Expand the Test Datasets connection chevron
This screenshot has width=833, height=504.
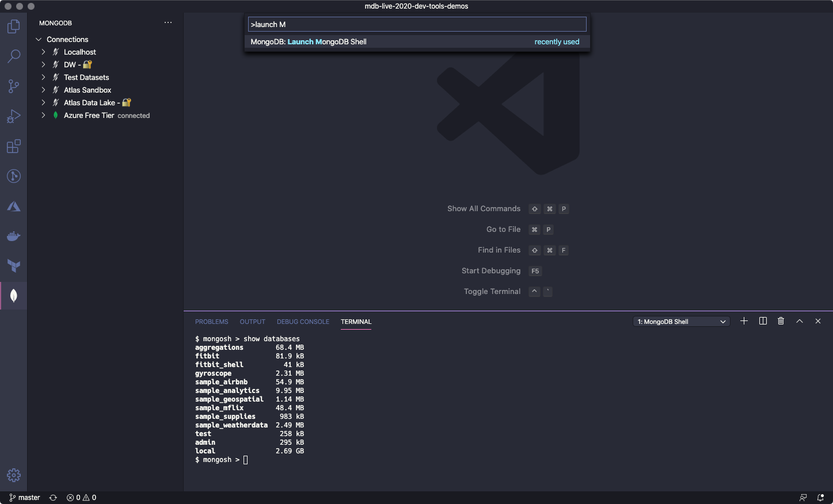point(43,77)
